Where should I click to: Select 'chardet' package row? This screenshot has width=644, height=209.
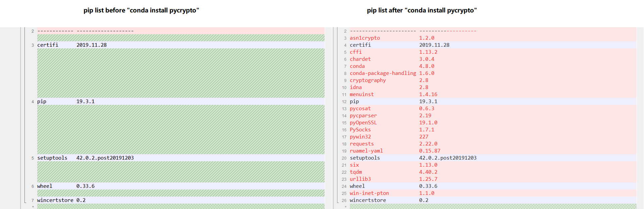(493, 59)
